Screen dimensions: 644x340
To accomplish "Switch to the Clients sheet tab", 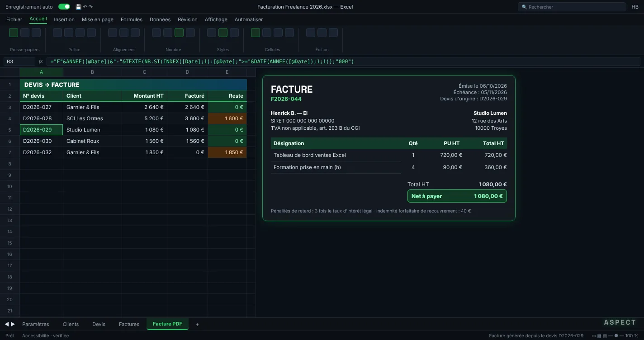I will pyautogui.click(x=71, y=324).
